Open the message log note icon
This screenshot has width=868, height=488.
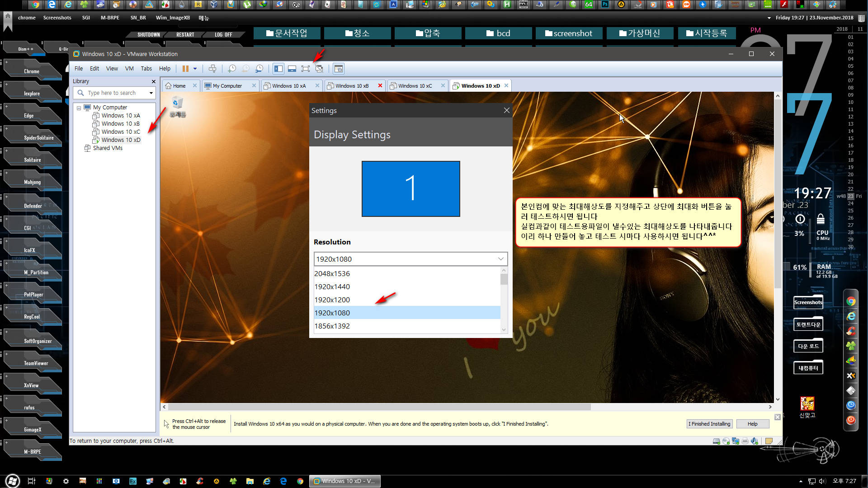click(x=769, y=441)
